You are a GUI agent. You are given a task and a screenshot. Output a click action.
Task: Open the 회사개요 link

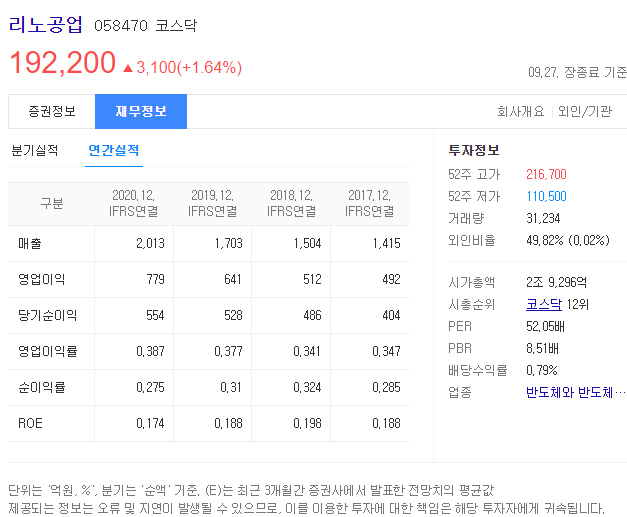tap(521, 111)
